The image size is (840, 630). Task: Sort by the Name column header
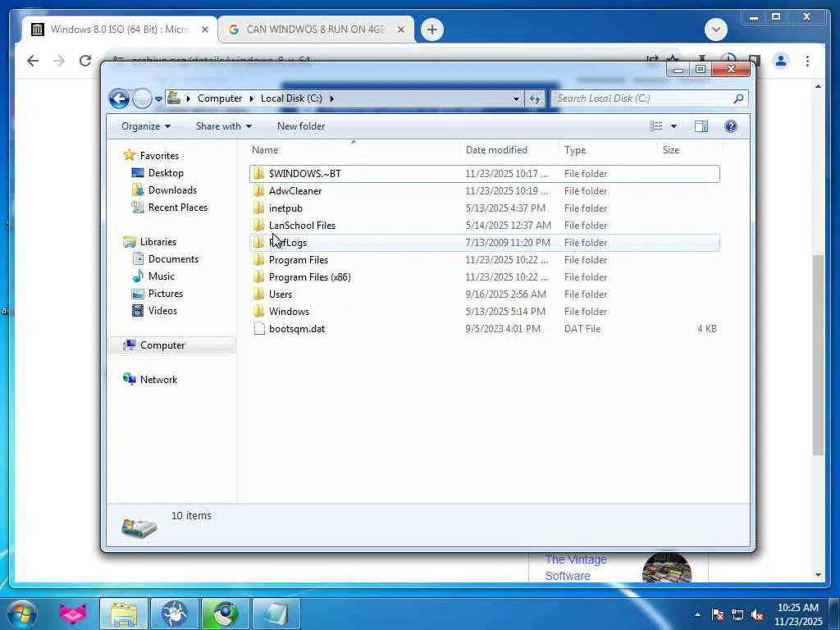click(354, 150)
